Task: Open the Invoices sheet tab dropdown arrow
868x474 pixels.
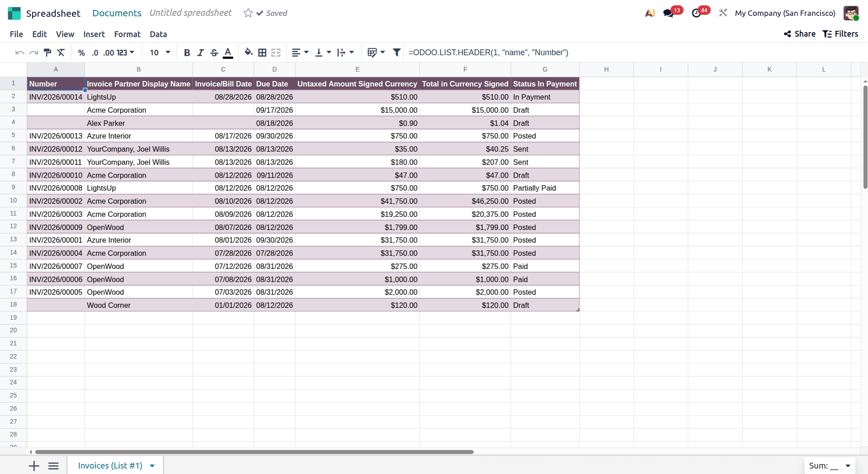Action: tap(153, 466)
